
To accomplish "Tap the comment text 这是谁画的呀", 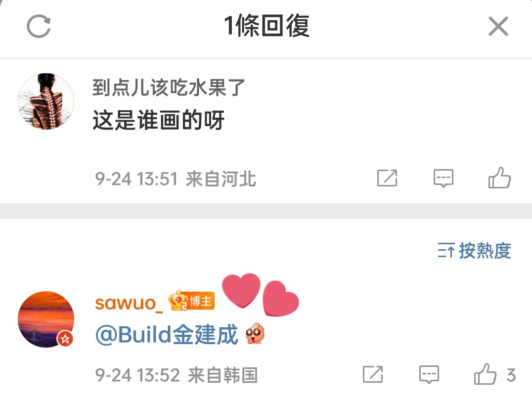I will coord(158,120).
